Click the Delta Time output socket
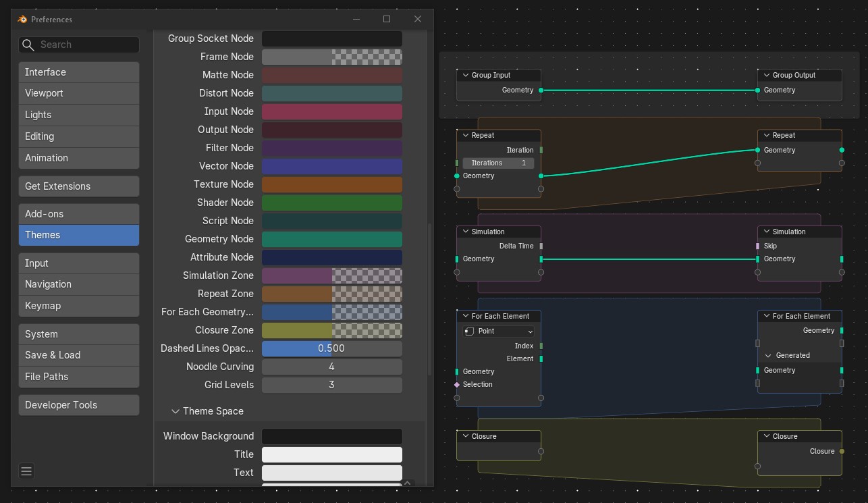The width and height of the screenshot is (868, 503). click(x=541, y=246)
